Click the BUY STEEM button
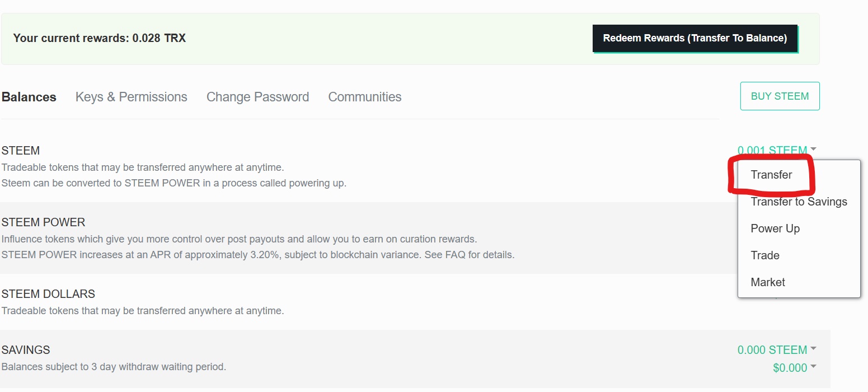This screenshot has width=868, height=392. 780,96
